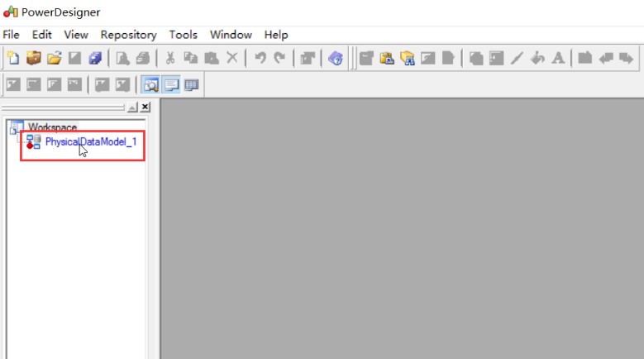Click the briefcase New Project icon
This screenshot has width=644, height=359.
tap(34, 59)
